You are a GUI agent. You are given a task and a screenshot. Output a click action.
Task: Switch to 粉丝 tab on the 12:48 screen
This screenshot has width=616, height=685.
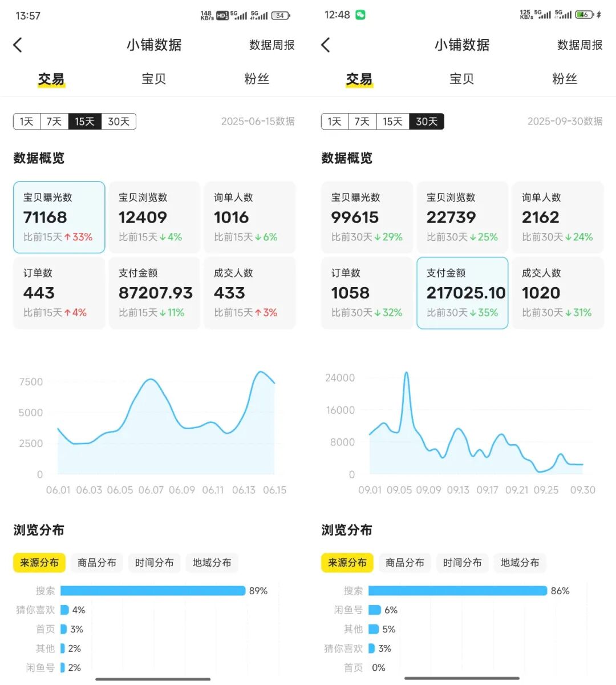point(564,79)
